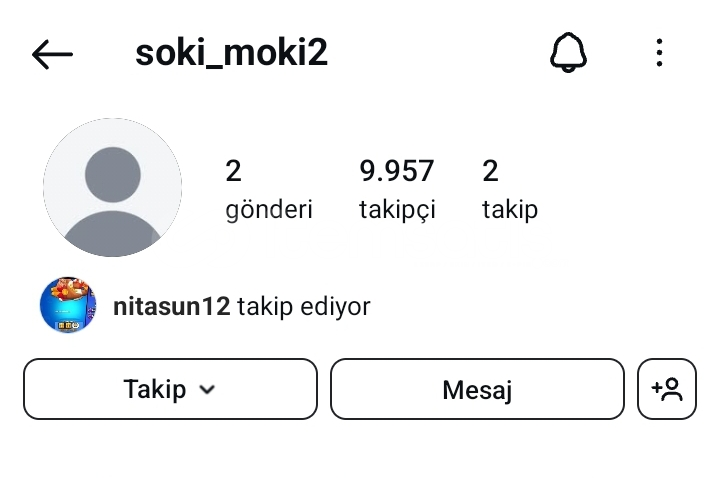Tap the soki_moki2 username header
The height and width of the screenshot is (478, 720).
[x=231, y=53]
